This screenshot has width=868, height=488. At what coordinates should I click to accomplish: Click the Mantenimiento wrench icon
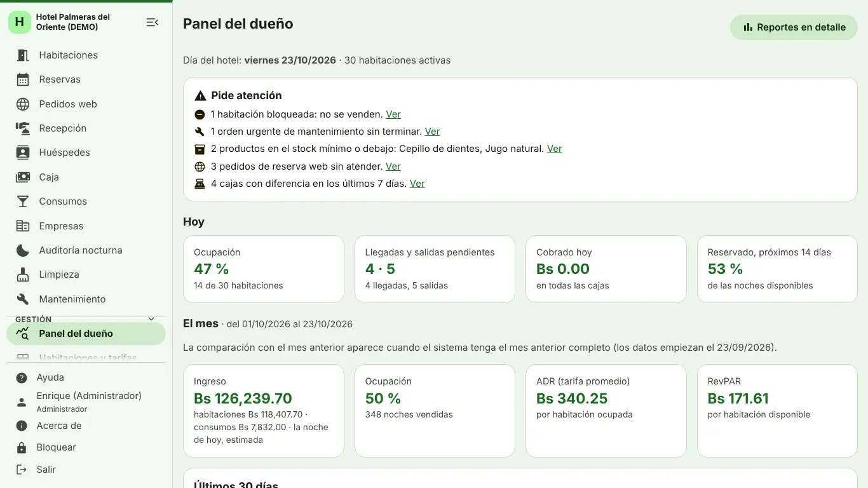23,299
